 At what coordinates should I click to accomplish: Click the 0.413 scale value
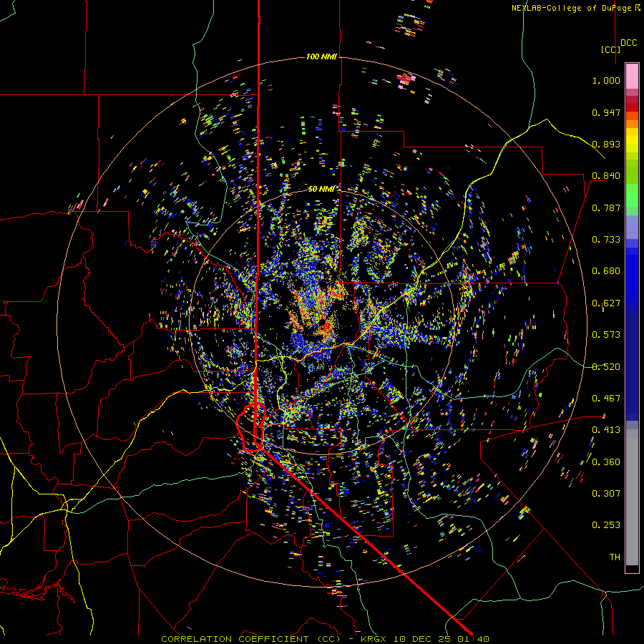606,430
